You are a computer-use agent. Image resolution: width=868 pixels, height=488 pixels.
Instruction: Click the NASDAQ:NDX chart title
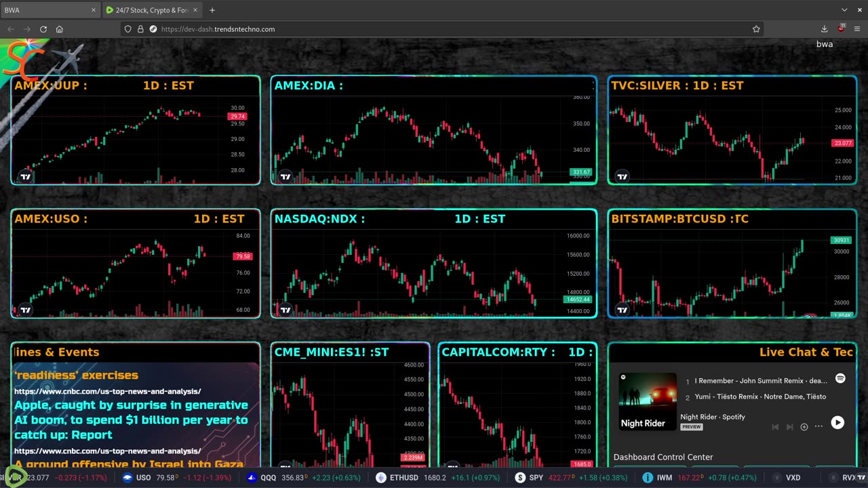(319, 219)
